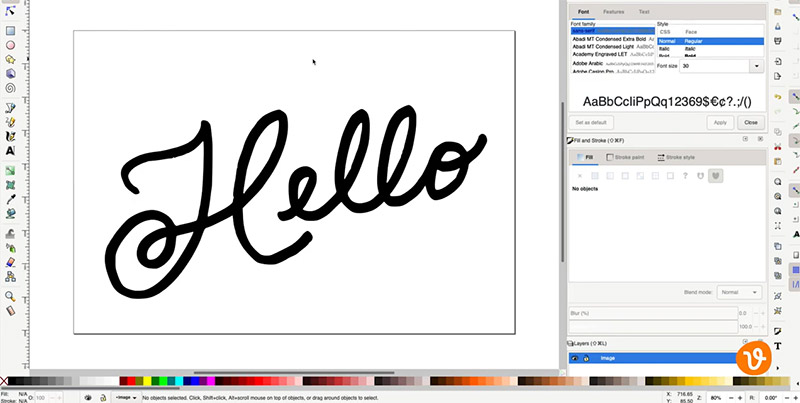The image size is (800, 403).
Task: Click the horizontal canvas scrollbar
Action: [x=294, y=373]
